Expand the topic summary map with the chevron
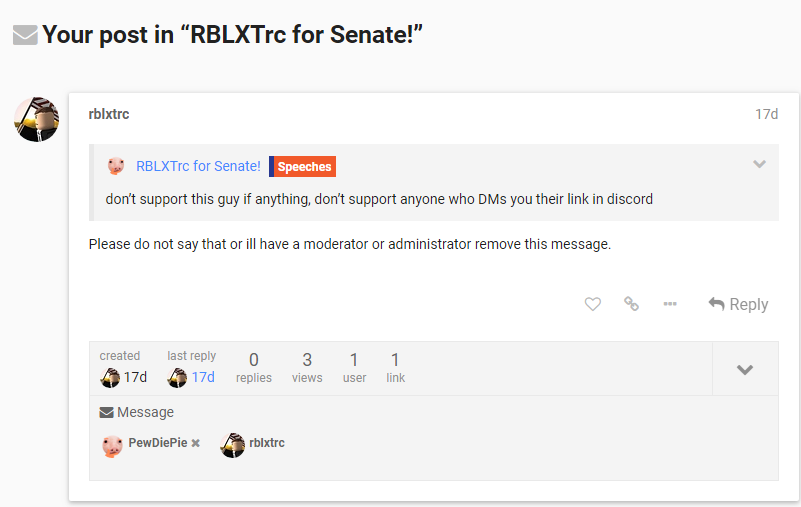 coord(745,369)
